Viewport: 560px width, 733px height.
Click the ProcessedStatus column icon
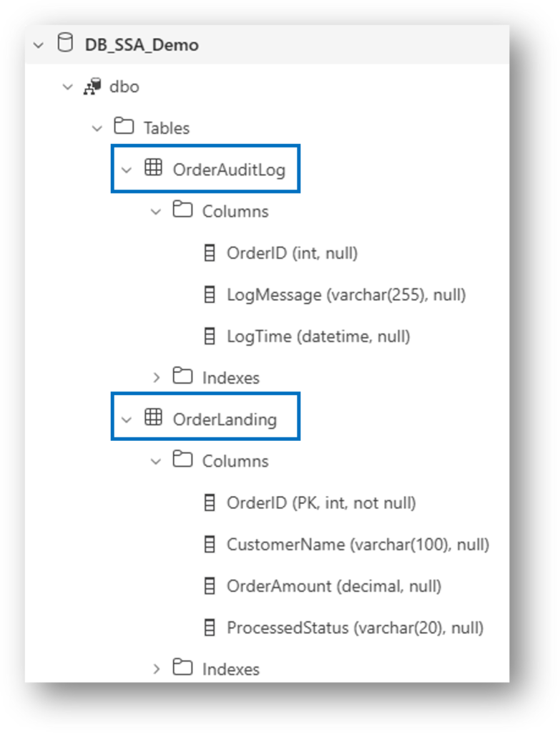210,628
